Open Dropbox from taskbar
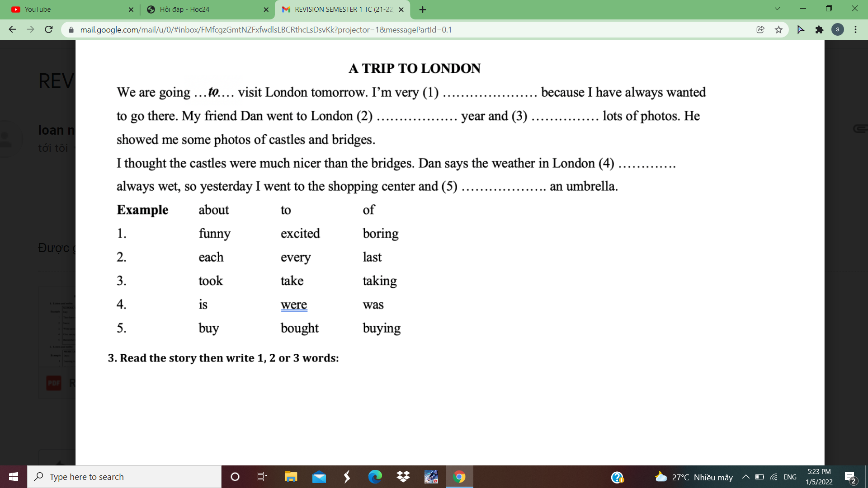Screen dimensions: 868x488 [403, 477]
